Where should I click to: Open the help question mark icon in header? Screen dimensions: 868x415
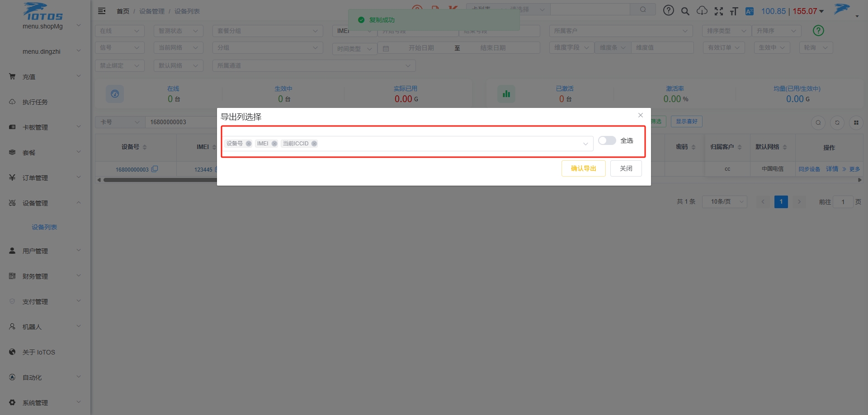pos(669,10)
